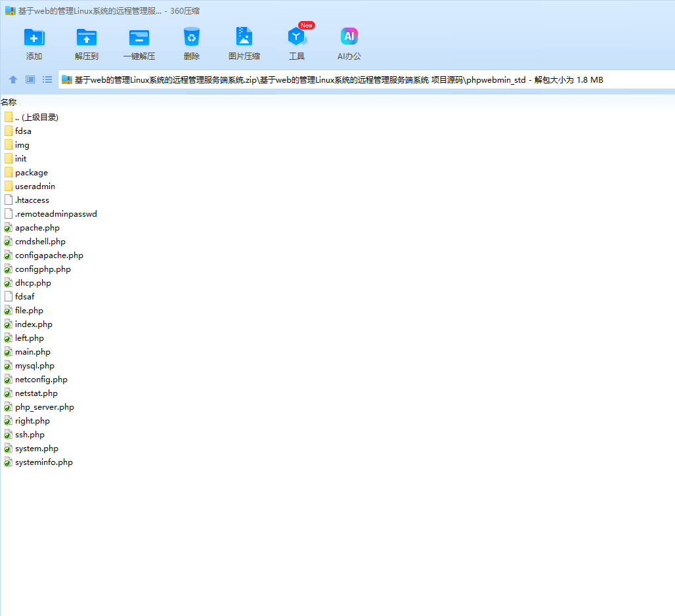This screenshot has width=675, height=616.
Task: Click the PHP file icon beside apache.php
Action: click(8, 227)
